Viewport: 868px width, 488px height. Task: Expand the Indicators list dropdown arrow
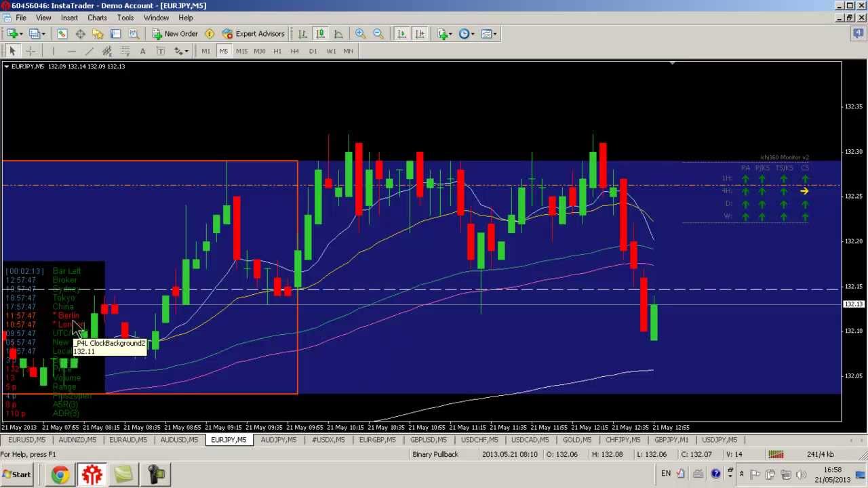451,34
